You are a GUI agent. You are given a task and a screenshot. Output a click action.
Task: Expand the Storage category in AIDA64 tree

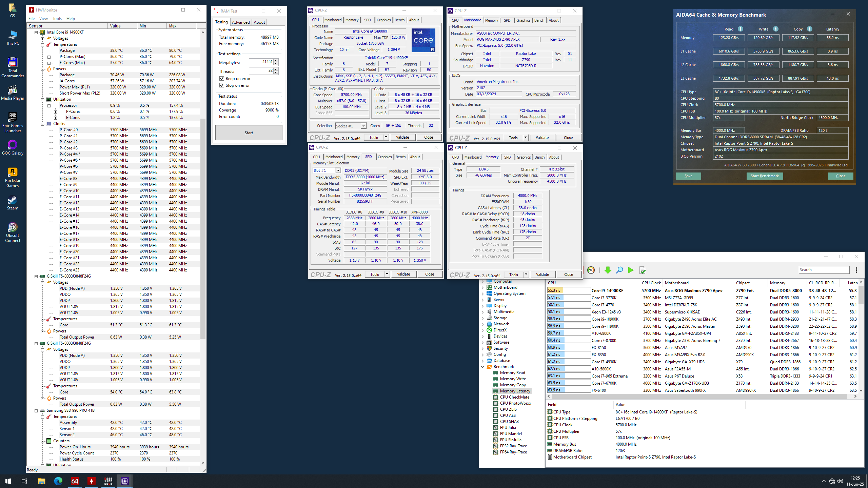point(483,318)
